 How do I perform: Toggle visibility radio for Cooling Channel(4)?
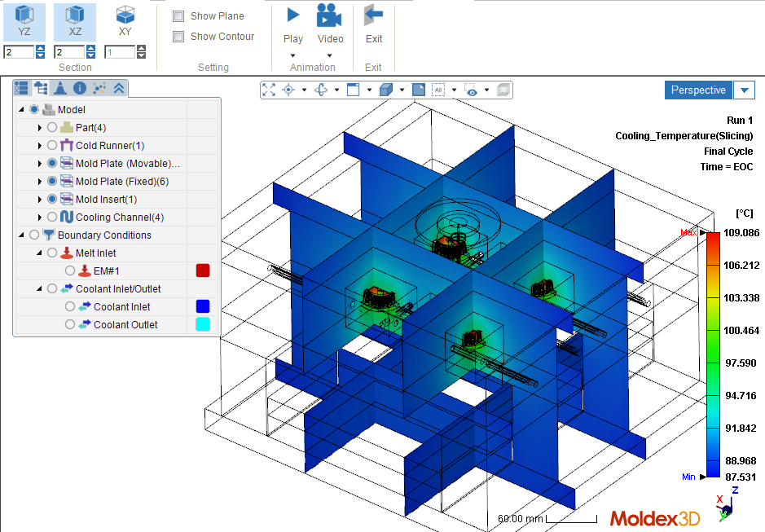point(52,217)
